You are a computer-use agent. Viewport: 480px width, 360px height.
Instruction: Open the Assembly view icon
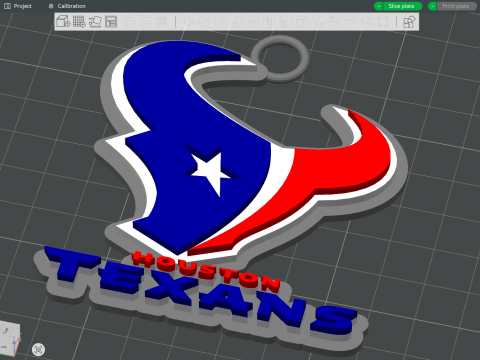point(409,22)
